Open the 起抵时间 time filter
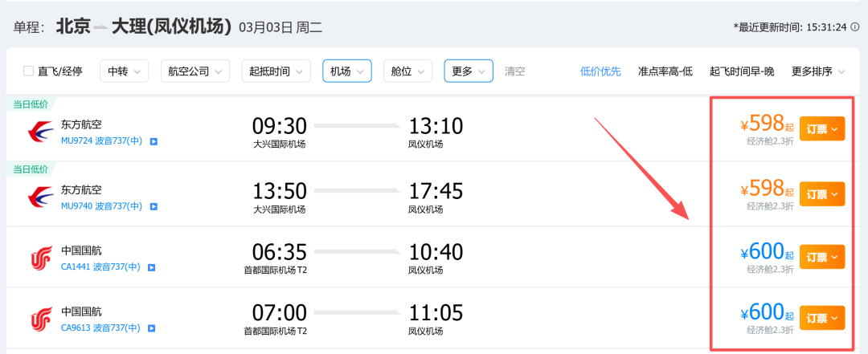The height and width of the screenshot is (354, 868). [276, 71]
